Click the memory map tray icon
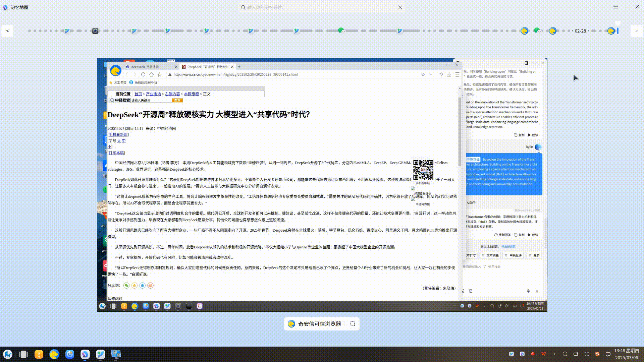The height and width of the screenshot is (362, 644). tap(522, 354)
